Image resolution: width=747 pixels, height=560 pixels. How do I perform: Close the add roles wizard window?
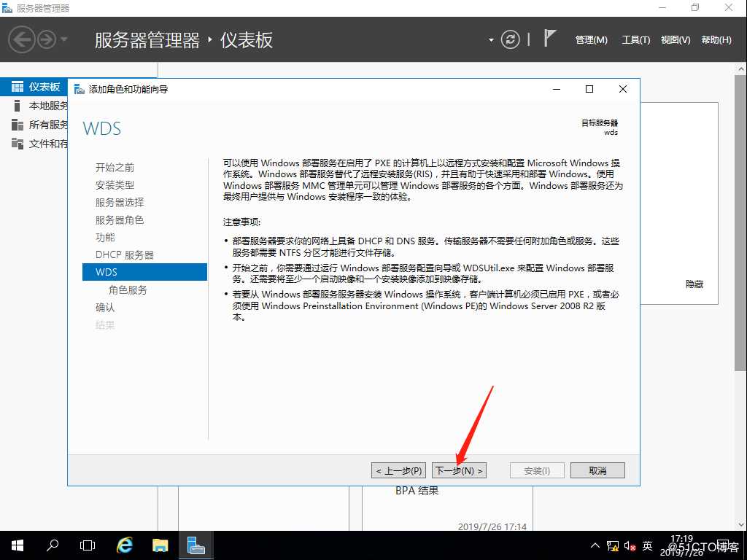(x=623, y=89)
